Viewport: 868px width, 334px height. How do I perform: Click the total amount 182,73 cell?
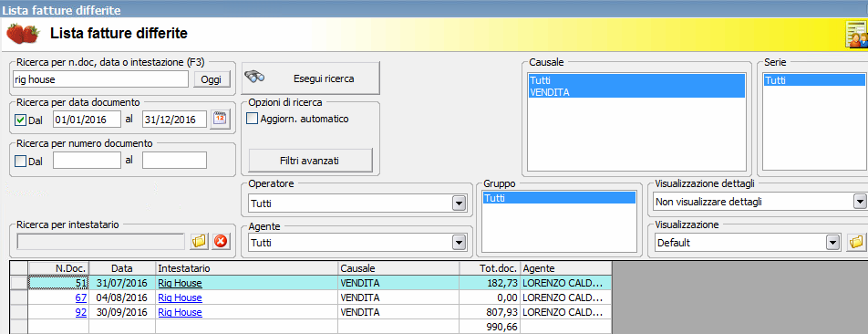point(490,283)
